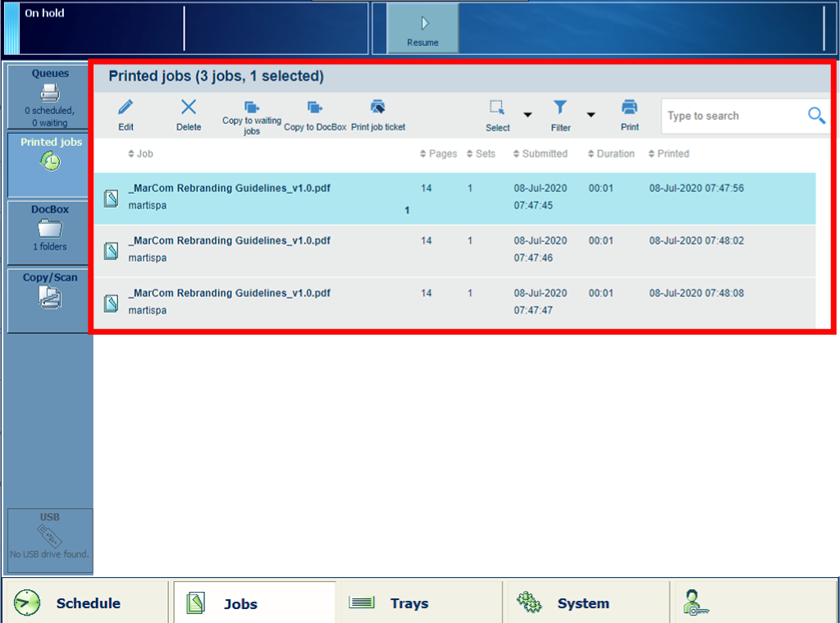This screenshot has width=840, height=623.
Task: Delete the selected printed job
Action: coord(189,108)
